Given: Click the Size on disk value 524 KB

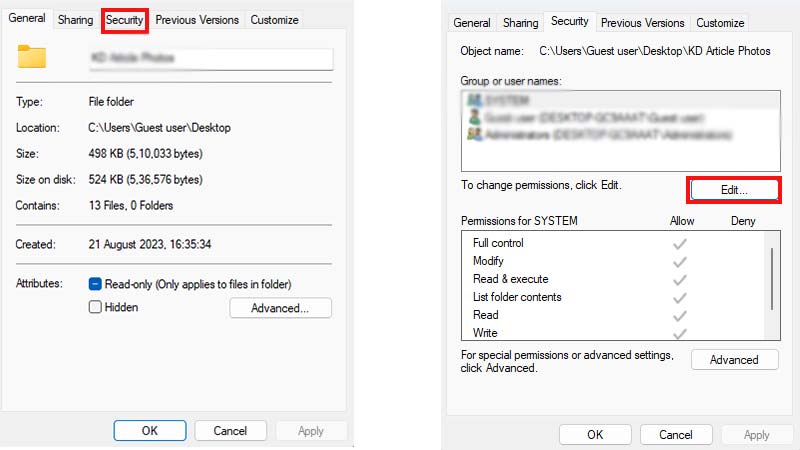Looking at the screenshot, I should [145, 180].
